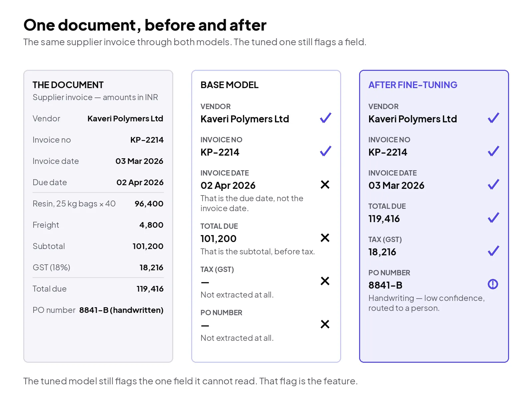532x393 pixels.
Task: Click the checkmark beside Base Model vendor
Action: point(326,118)
